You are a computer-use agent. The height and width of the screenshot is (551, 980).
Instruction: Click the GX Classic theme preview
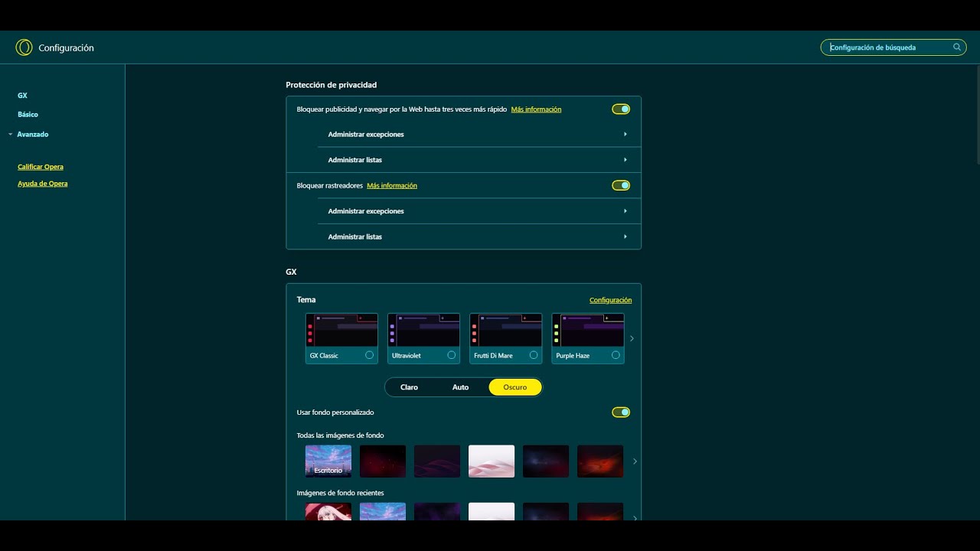(x=341, y=331)
